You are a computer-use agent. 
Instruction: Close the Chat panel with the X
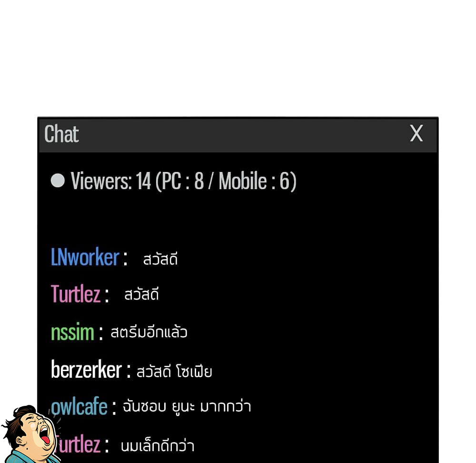(416, 133)
